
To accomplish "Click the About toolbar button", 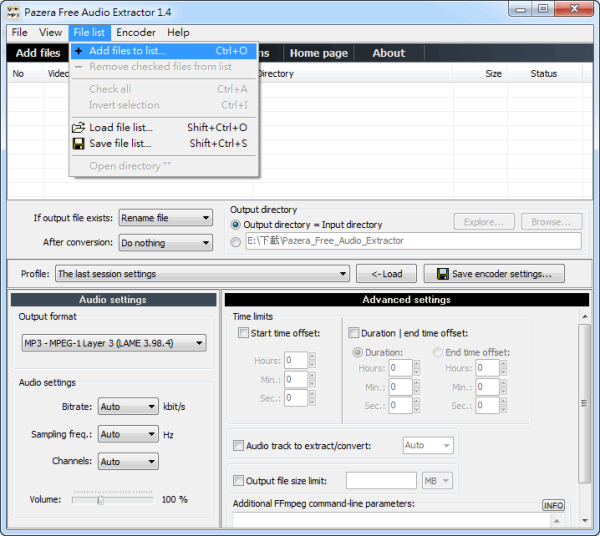I will (389, 53).
